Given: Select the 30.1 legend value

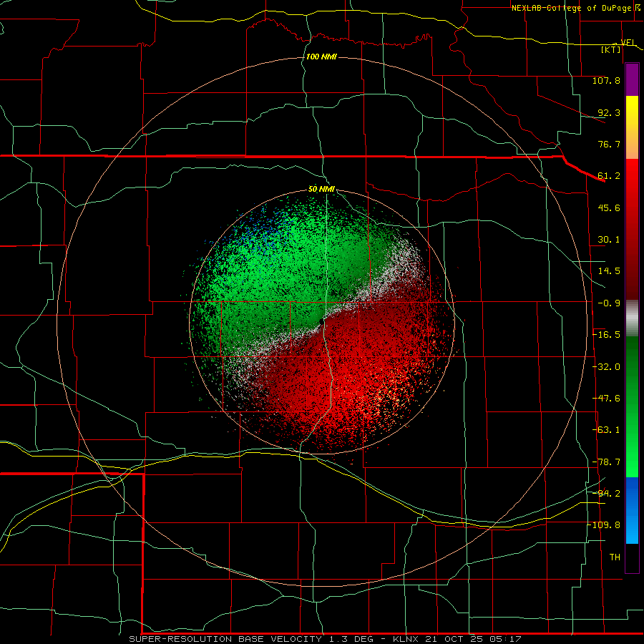Looking at the screenshot, I should point(609,240).
